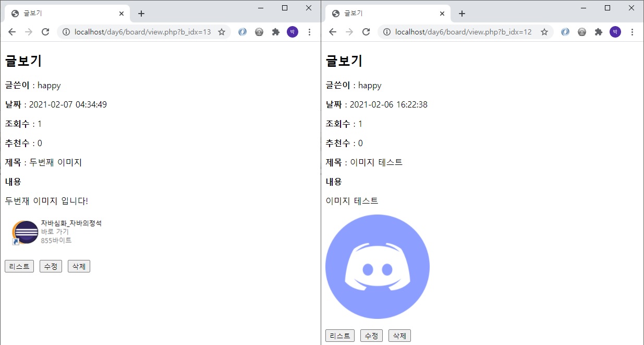The image size is (644, 345).
Task: Reload the page in right browser window
Action: point(366,32)
